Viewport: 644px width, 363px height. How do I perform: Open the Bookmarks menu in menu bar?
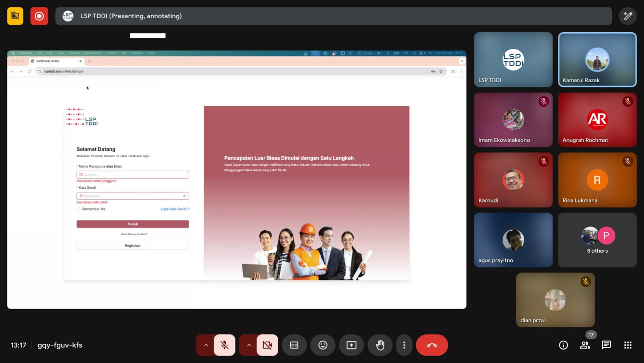(92, 53)
